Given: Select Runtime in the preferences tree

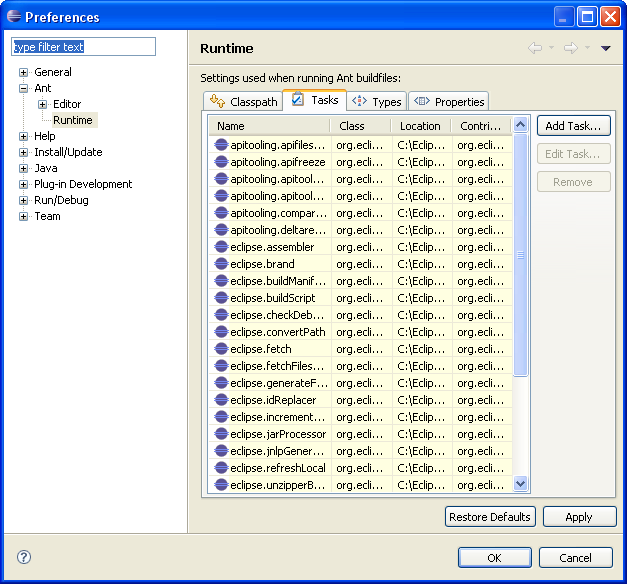Looking at the screenshot, I should tap(73, 120).
